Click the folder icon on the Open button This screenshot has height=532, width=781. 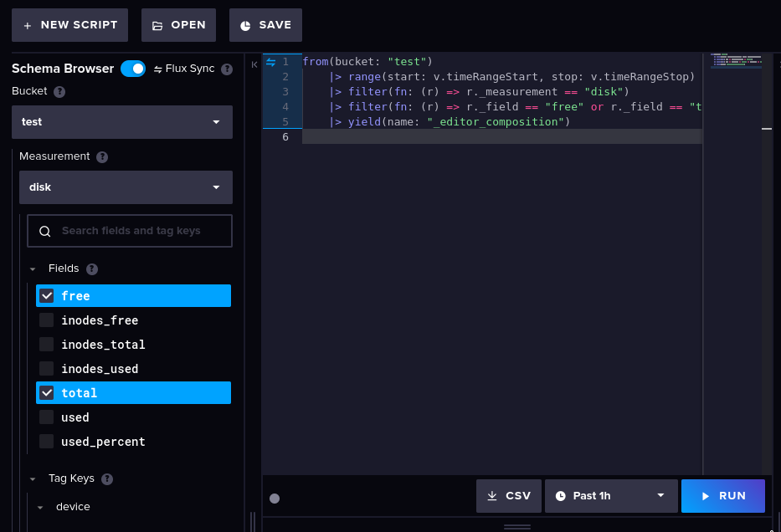click(157, 24)
